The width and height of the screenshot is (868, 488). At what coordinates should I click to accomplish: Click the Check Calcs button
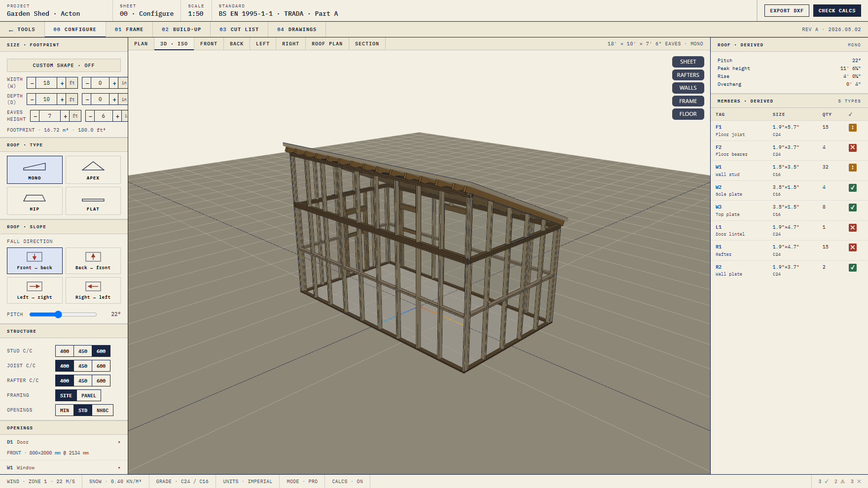[x=837, y=10]
